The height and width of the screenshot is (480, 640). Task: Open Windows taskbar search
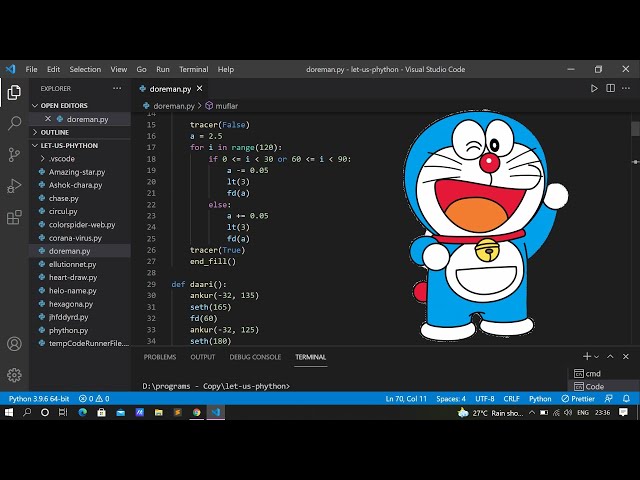point(27,413)
